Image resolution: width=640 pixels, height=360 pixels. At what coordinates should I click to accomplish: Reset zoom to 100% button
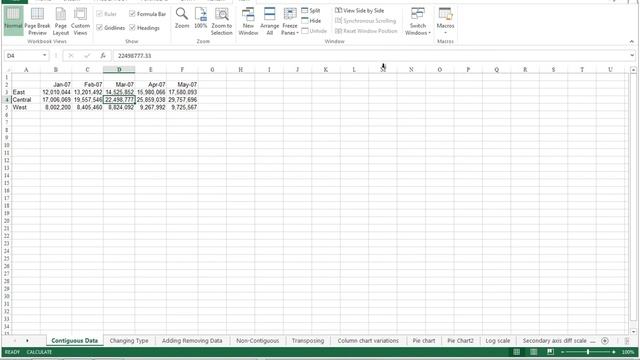tap(200, 19)
